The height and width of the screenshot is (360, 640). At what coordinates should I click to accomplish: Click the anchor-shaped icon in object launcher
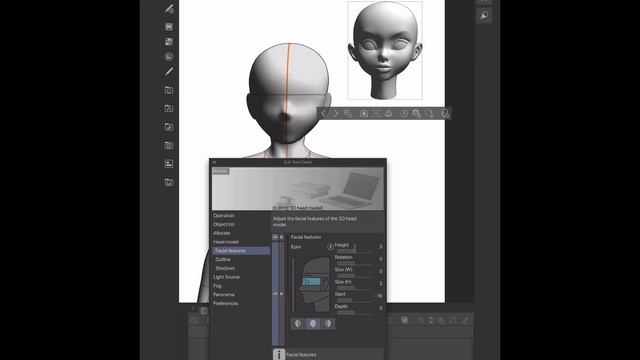(x=388, y=113)
